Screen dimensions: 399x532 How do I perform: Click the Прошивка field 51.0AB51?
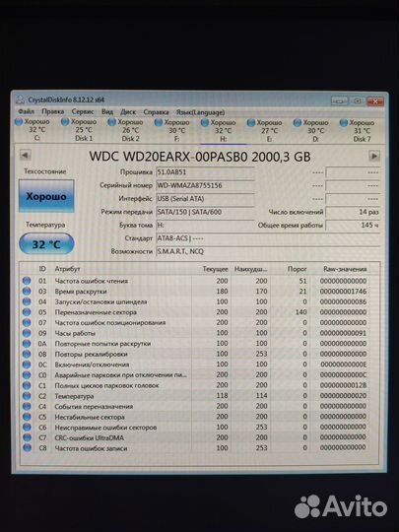point(205,172)
